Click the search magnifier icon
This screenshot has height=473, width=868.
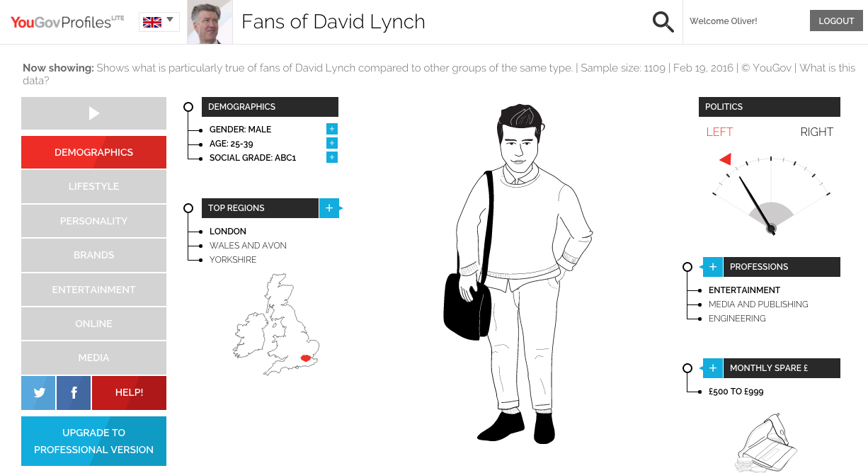pos(663,22)
